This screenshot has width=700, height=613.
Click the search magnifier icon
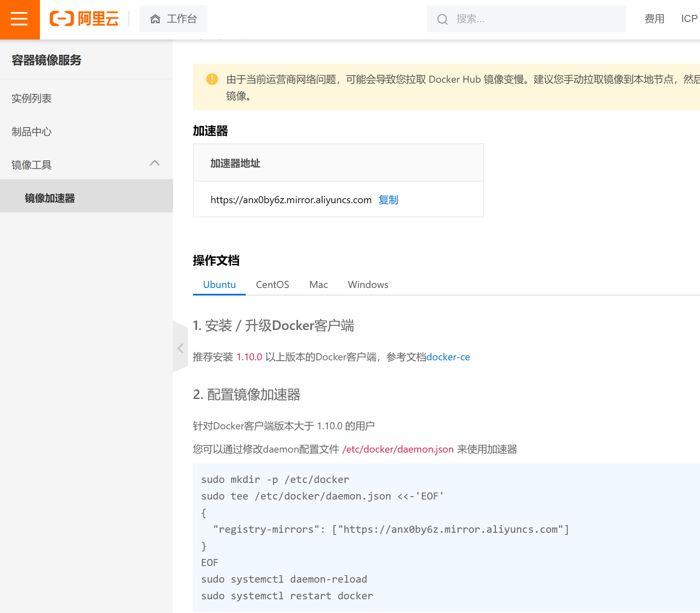[x=442, y=19]
